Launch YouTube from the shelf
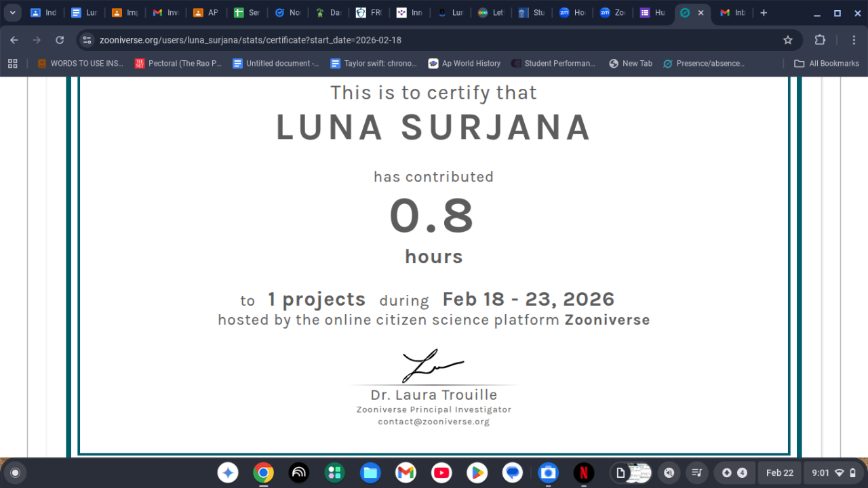Screen dimensions: 868x488 tap(441, 472)
